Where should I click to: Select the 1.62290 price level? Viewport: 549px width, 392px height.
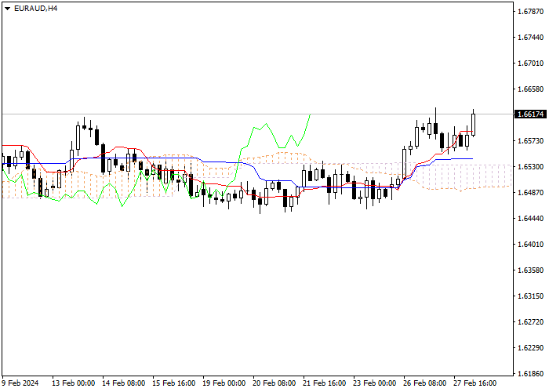(530, 348)
